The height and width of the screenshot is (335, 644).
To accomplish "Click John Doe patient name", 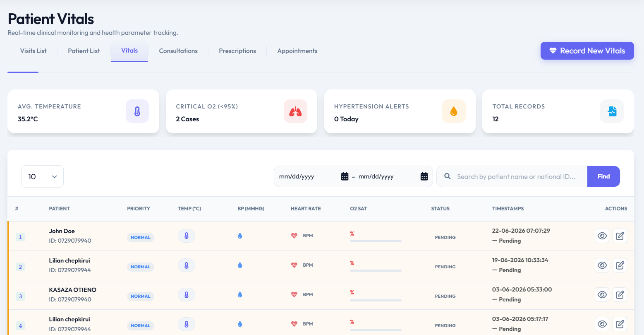I will 62,231.
